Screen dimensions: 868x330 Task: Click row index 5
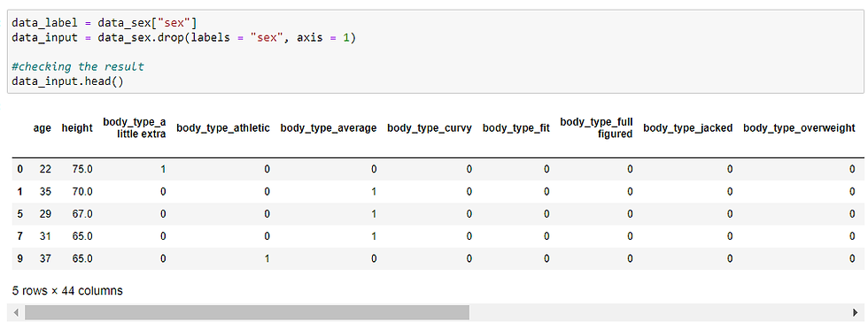[x=19, y=214]
